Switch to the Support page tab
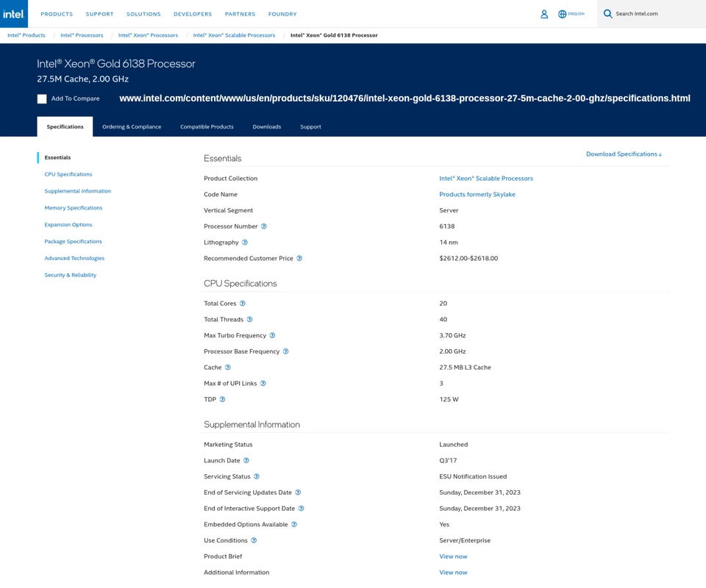The image size is (706, 588). (x=310, y=127)
